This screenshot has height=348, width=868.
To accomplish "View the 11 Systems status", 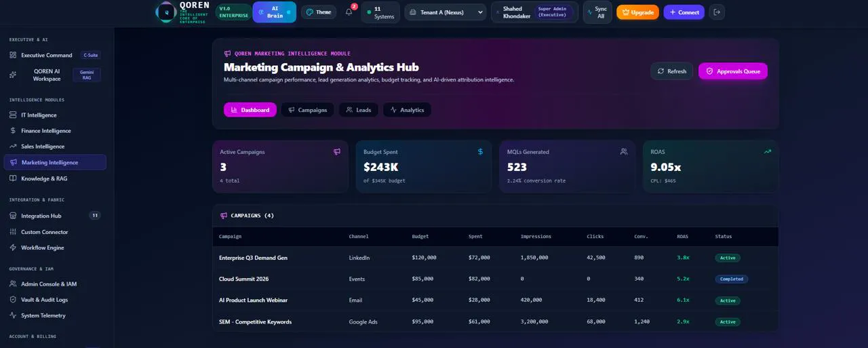I will 380,12.
